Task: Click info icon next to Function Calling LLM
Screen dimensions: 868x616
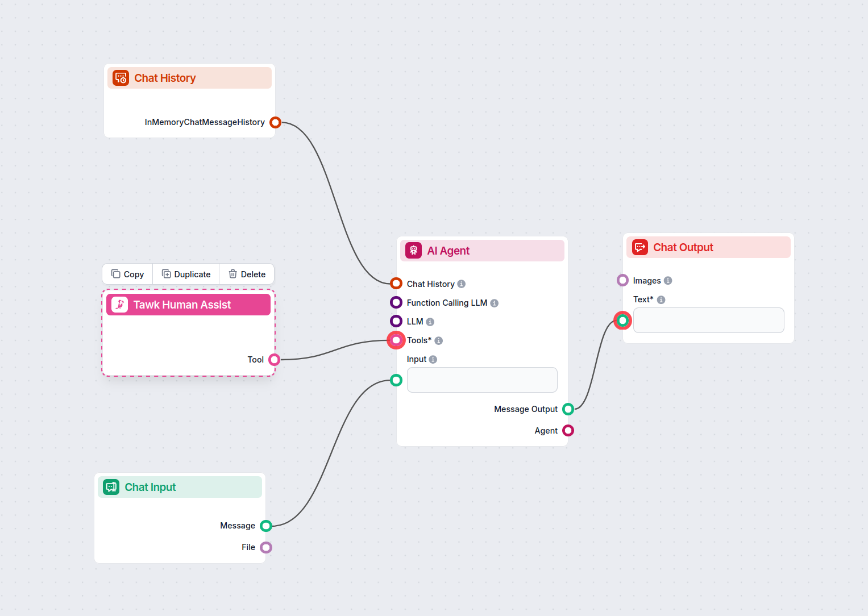Action: point(495,303)
